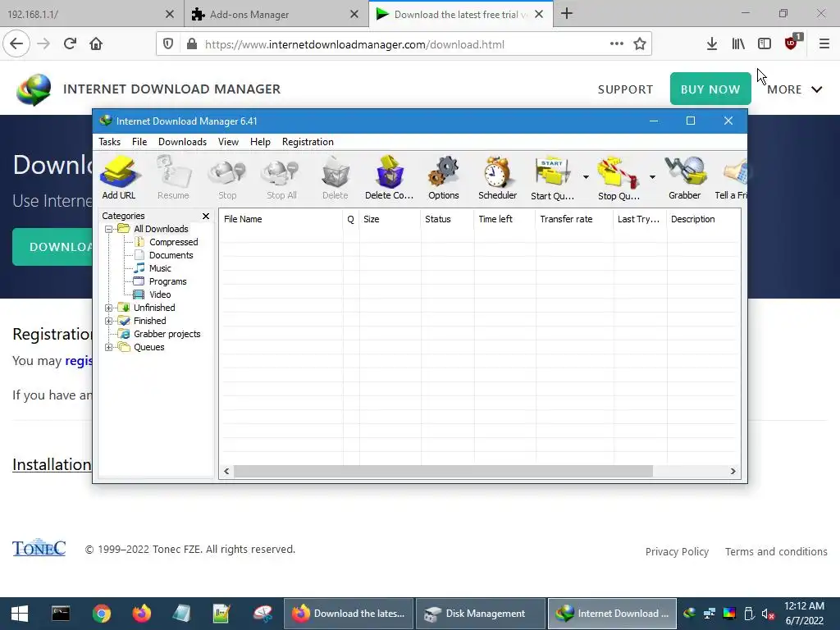Open the Help menu
840x630 pixels.
(x=260, y=142)
